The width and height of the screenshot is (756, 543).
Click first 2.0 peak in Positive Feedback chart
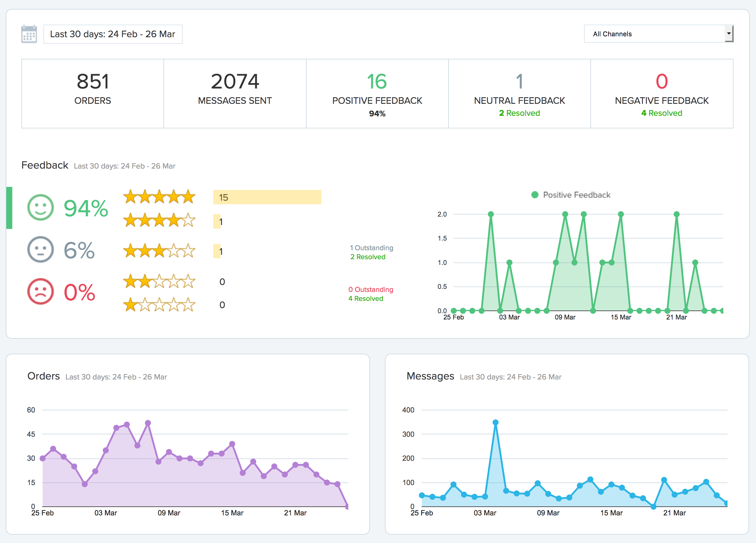click(491, 214)
